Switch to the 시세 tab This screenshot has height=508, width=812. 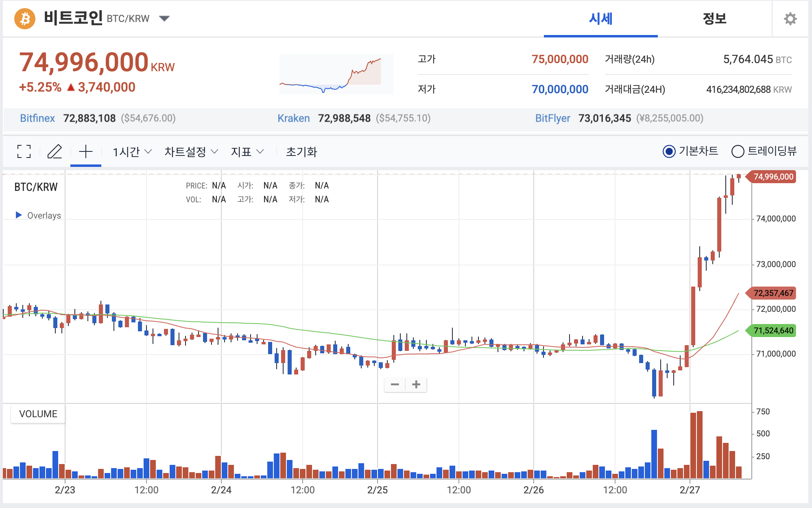(x=600, y=19)
